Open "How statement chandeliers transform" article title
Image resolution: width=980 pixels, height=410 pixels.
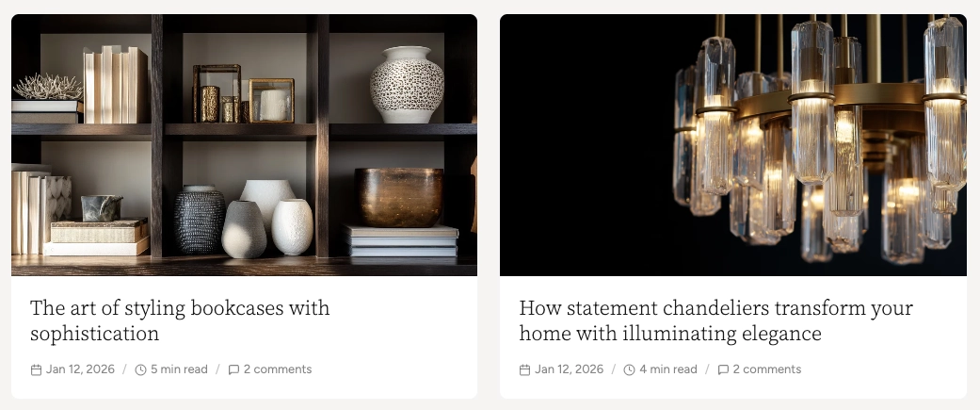(x=716, y=320)
